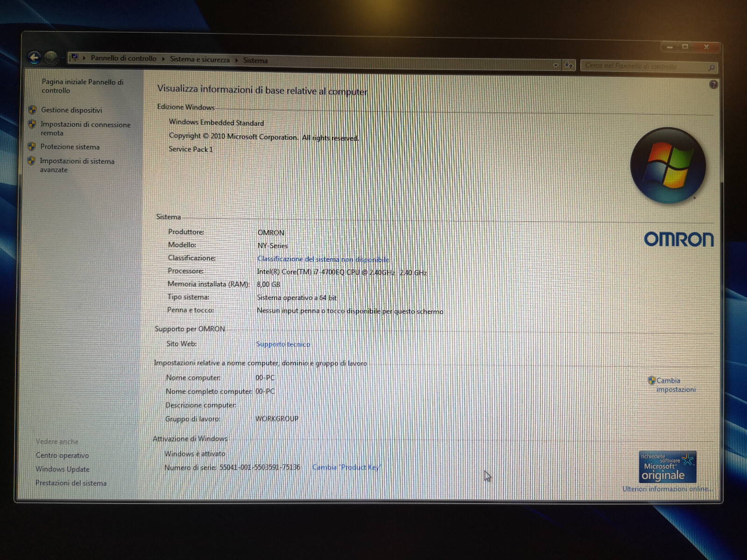The height and width of the screenshot is (560, 747).
Task: Maximize the Sistema window
Action: [685, 47]
